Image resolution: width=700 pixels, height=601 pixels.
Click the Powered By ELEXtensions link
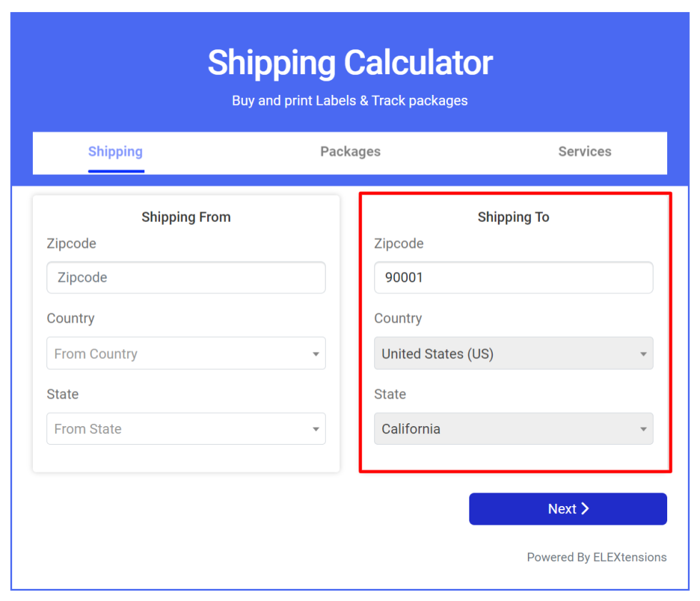point(596,557)
